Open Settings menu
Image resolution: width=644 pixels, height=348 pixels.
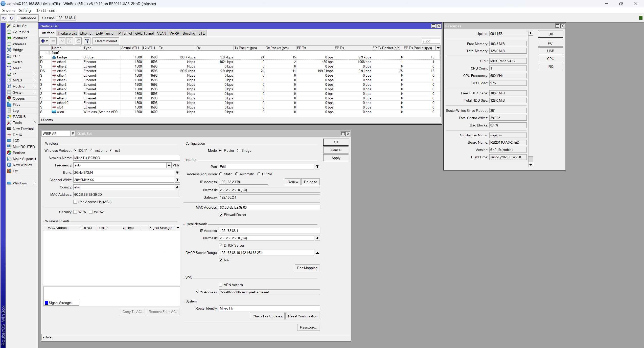point(26,11)
